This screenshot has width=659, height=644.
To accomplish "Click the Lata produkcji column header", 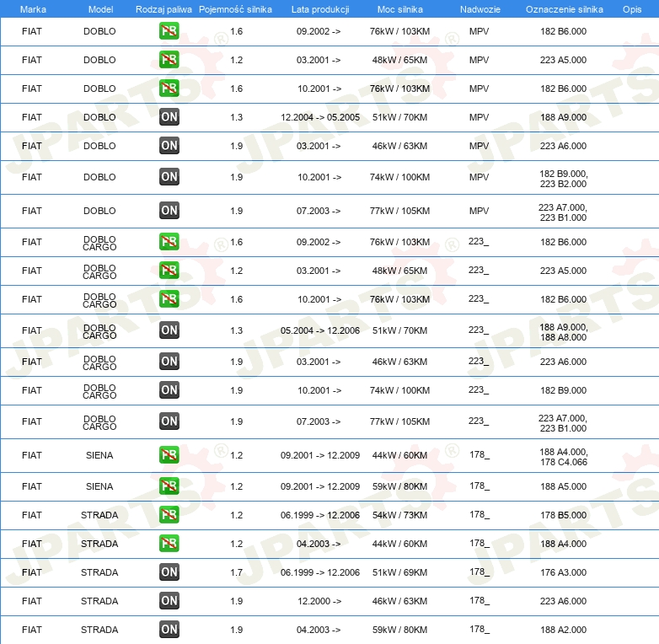I will pos(320,9).
